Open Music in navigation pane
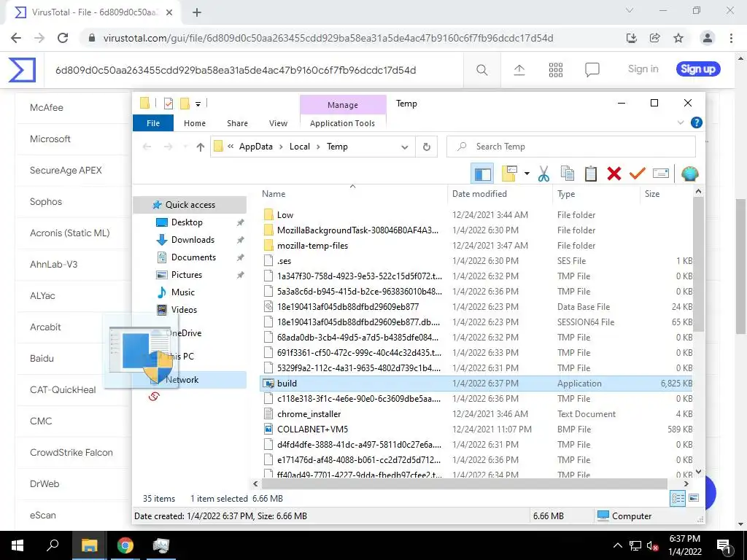The width and height of the screenshot is (747, 560). [x=182, y=292]
